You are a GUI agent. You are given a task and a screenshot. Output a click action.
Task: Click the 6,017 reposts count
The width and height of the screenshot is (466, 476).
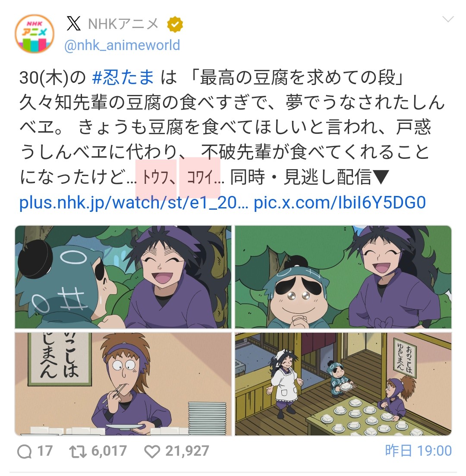[109, 451]
